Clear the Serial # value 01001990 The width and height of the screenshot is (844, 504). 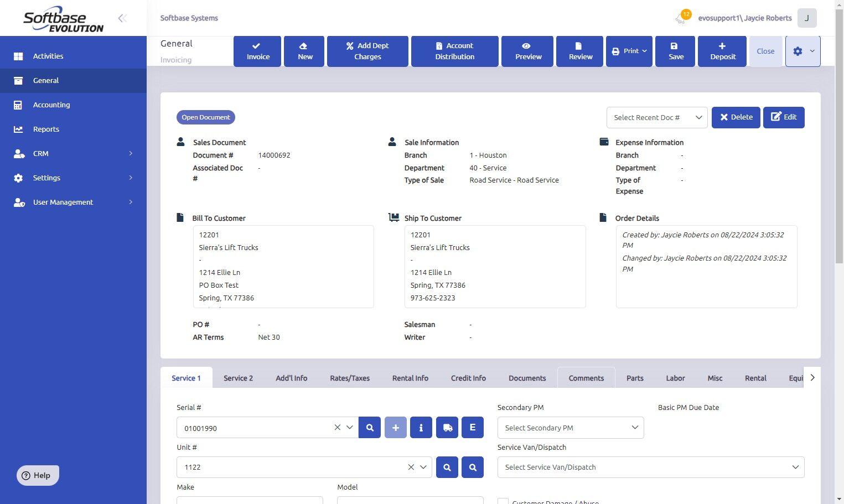[x=337, y=428]
